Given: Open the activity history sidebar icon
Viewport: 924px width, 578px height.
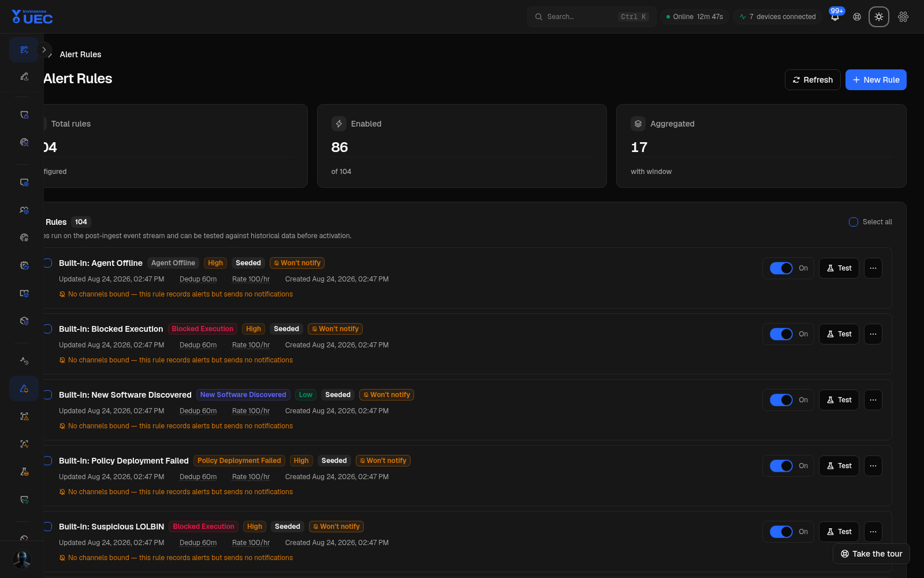Looking at the screenshot, I should pos(24,361).
